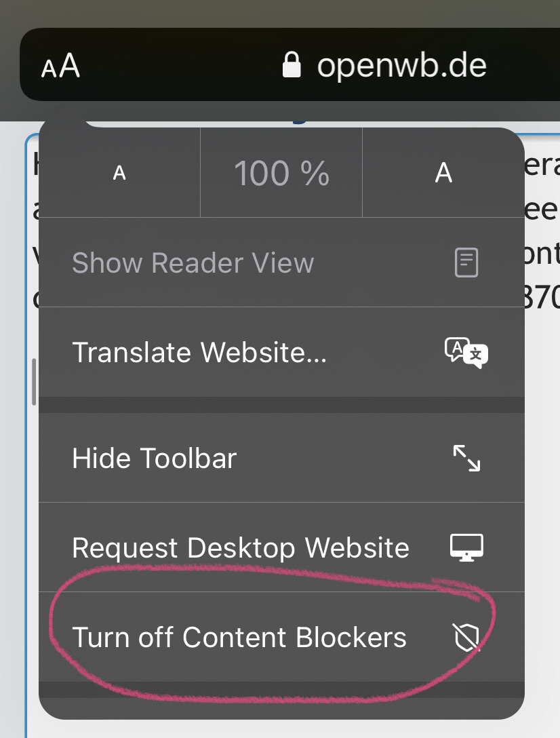
Task: Decrease text size with small A
Action: (x=119, y=174)
